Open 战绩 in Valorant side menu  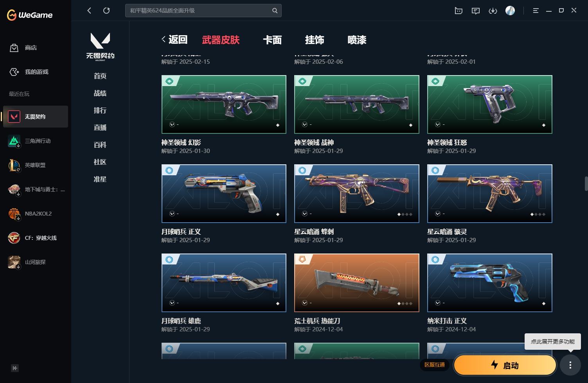pyautogui.click(x=100, y=93)
